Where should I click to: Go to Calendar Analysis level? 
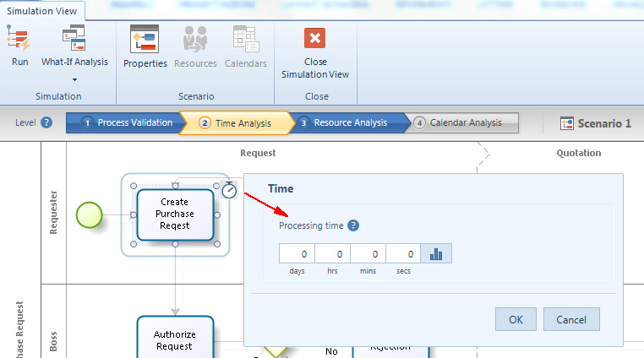click(463, 122)
